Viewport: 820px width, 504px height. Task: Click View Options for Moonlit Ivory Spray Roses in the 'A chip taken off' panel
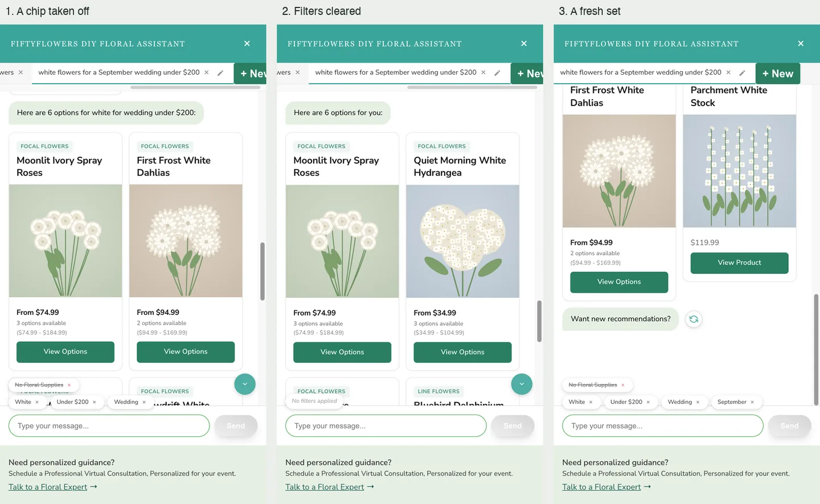[65, 352]
